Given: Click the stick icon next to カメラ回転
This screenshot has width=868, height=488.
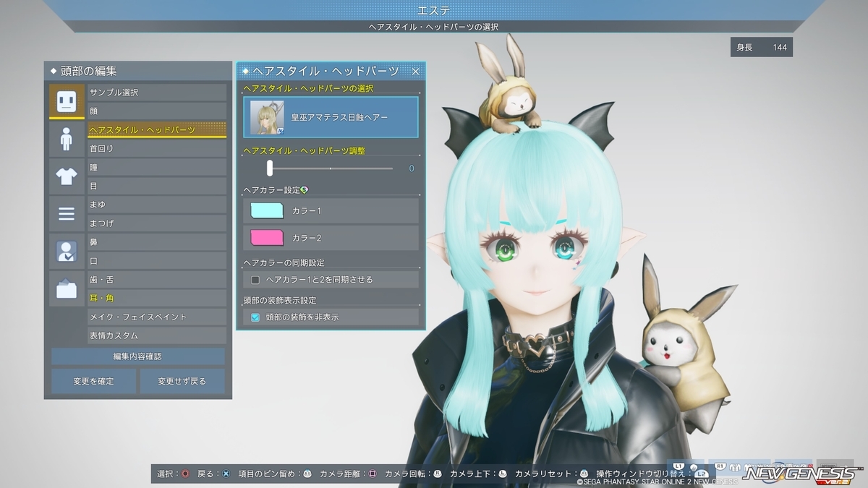Looking at the screenshot, I should click(438, 474).
